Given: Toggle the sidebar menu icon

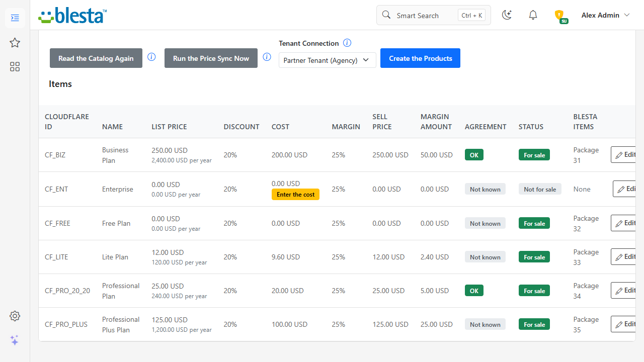Looking at the screenshot, I should point(15,18).
